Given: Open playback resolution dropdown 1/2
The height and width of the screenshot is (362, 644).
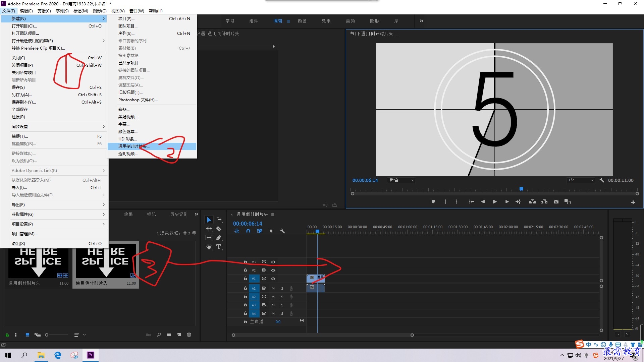Looking at the screenshot, I should click(x=581, y=180).
